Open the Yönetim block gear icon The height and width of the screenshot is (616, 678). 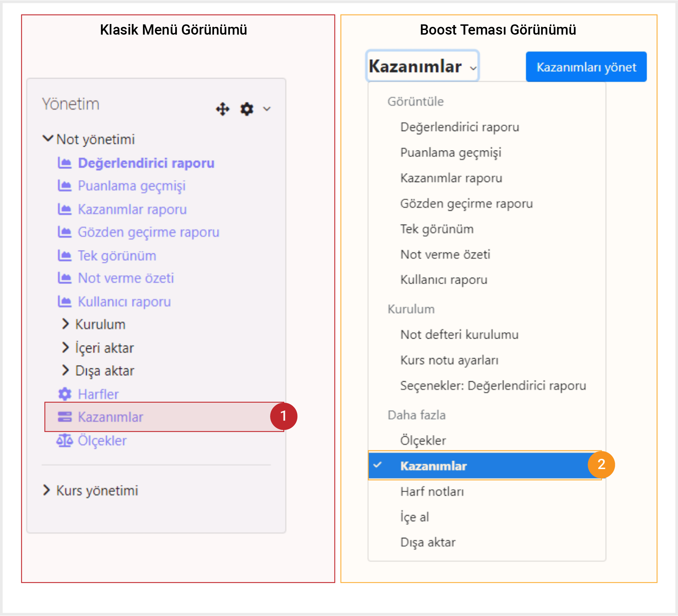pos(246,109)
